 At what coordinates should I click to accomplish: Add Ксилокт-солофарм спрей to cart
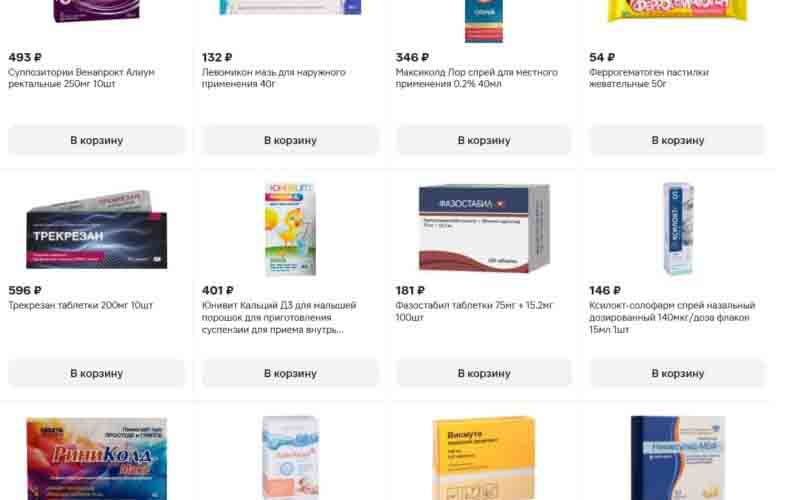[678, 373]
